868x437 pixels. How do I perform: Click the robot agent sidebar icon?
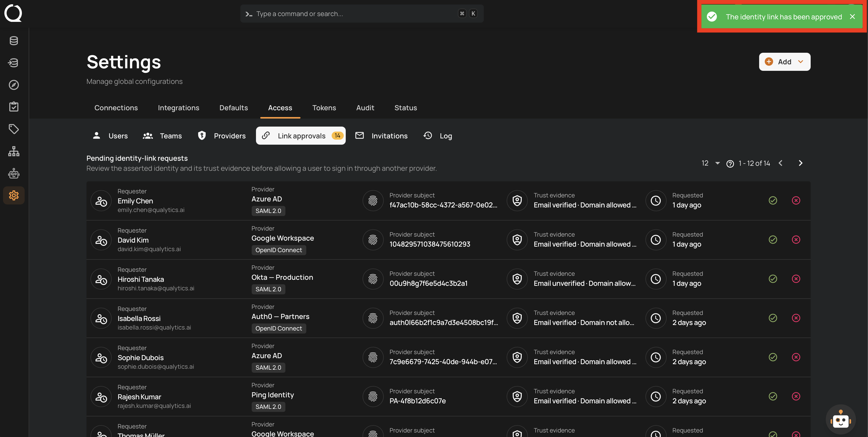pyautogui.click(x=14, y=173)
